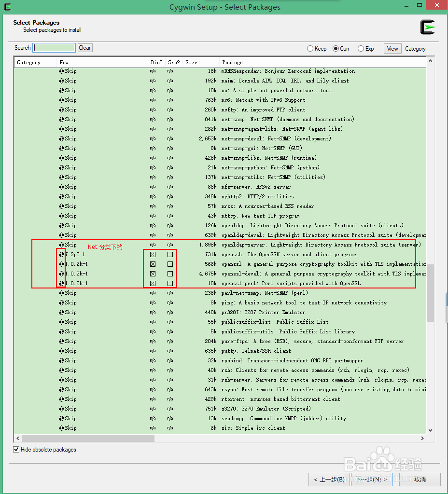448x494 pixels.
Task: Click the cycle icon for rtorrent
Action: pos(61,399)
